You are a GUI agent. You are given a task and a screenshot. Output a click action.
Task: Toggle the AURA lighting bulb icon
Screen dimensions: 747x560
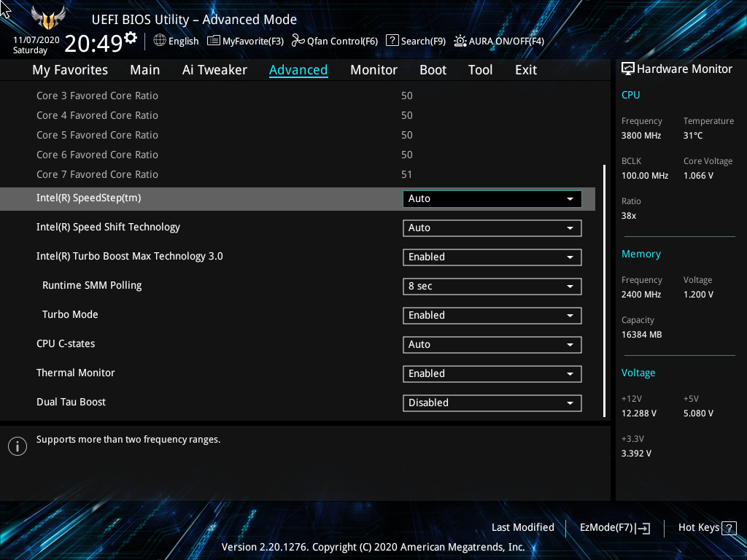pyautogui.click(x=460, y=41)
